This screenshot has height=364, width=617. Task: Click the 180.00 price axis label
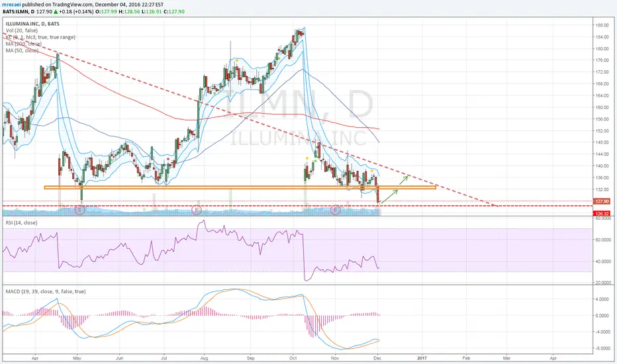602,49
